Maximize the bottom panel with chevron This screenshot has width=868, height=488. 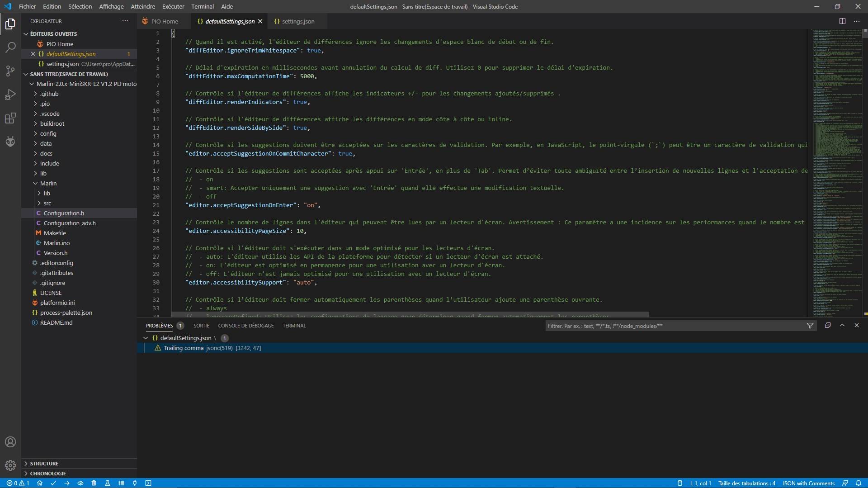[x=842, y=325]
